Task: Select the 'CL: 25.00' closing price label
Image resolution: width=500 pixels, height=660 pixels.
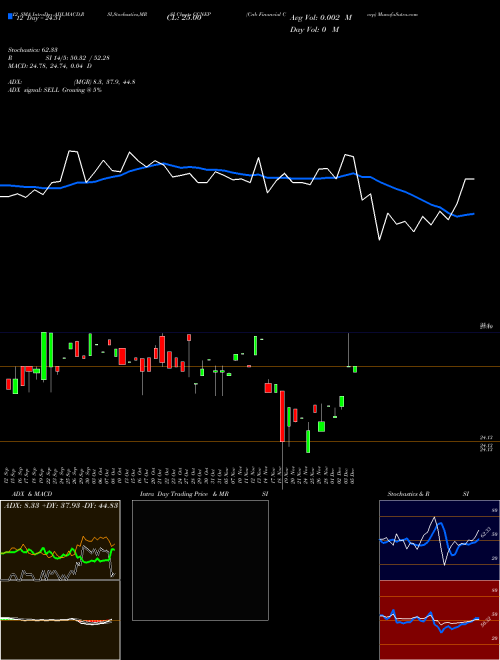Action: pyautogui.click(x=184, y=19)
